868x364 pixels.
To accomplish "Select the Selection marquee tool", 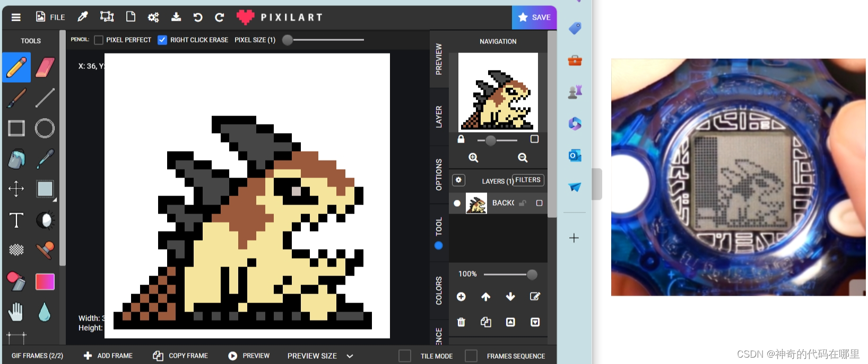I will (x=45, y=189).
